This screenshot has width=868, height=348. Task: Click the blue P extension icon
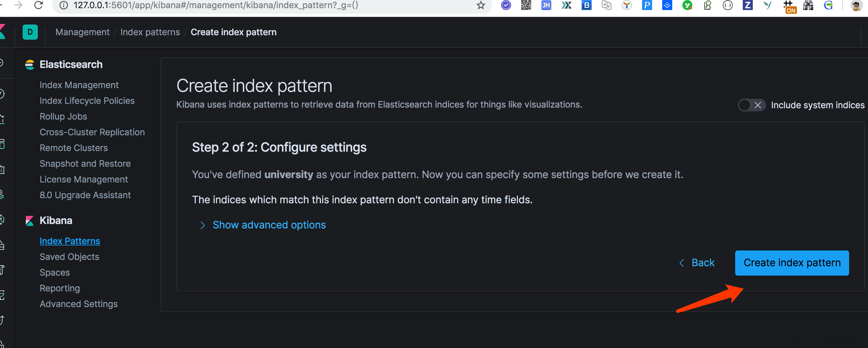coord(647,5)
